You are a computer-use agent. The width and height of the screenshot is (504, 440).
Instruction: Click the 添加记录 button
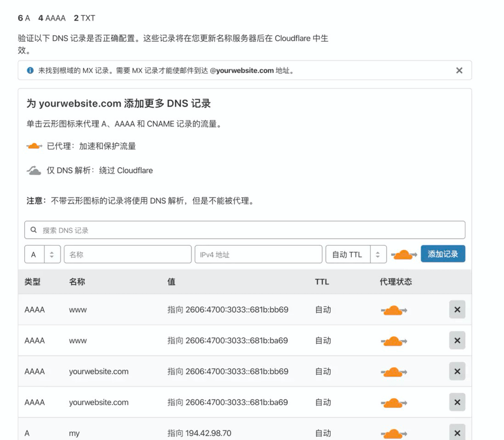(x=443, y=254)
